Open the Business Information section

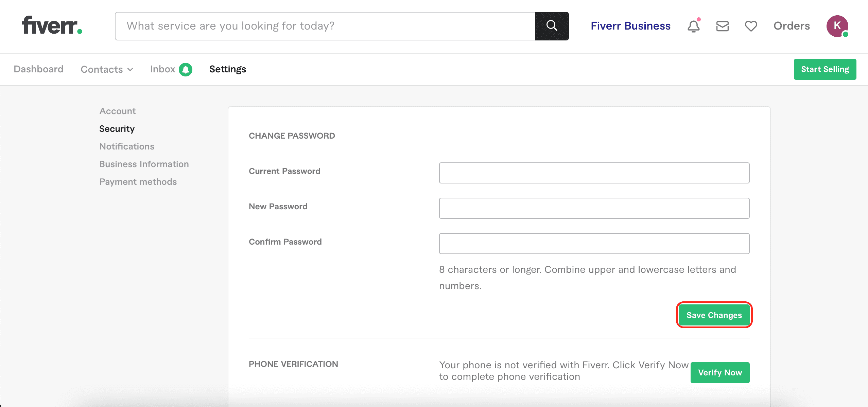click(144, 164)
